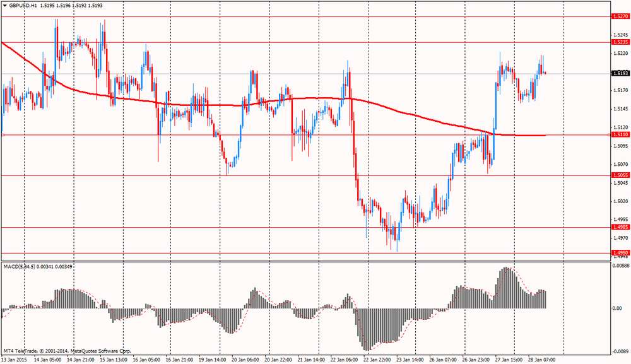Open the chart menu triangle beside GBPUSD,H1
Image resolution: width=631 pixels, height=364 pixels.
(5, 6)
